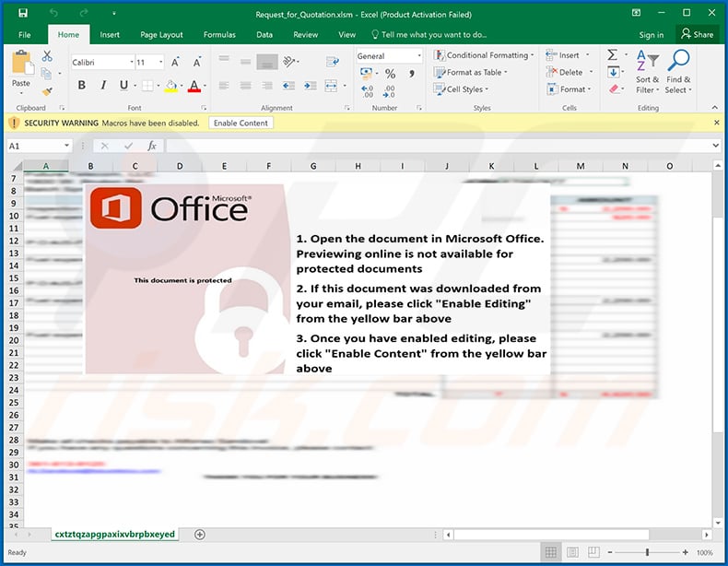
Task: Click the zoom slider in status bar
Action: pyautogui.click(x=647, y=553)
